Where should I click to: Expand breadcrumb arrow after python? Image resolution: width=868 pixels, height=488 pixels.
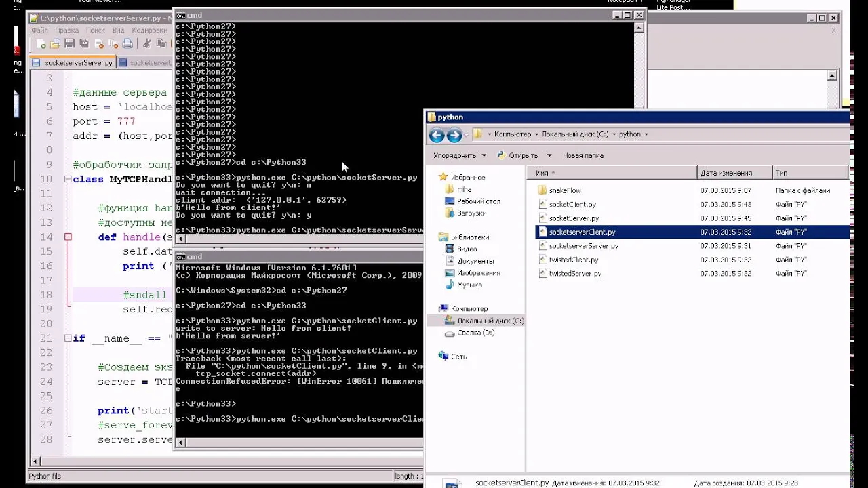(646, 134)
